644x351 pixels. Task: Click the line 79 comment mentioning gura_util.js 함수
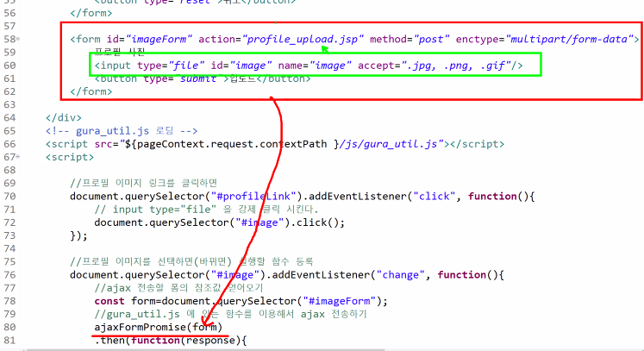230,314
